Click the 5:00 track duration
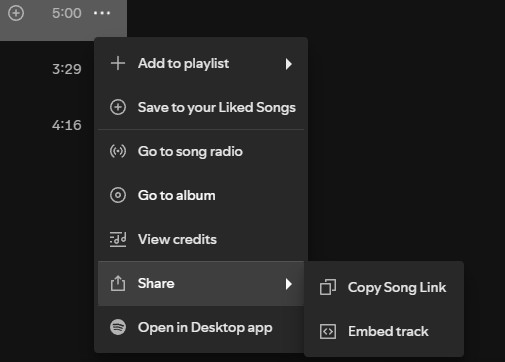Viewport: 505px width, 362px height. (x=67, y=13)
